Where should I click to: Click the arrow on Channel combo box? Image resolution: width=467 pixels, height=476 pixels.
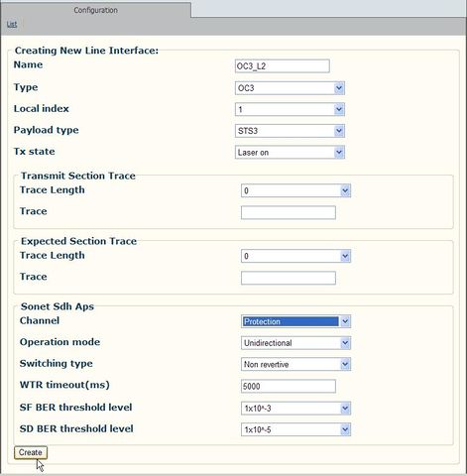tap(345, 321)
